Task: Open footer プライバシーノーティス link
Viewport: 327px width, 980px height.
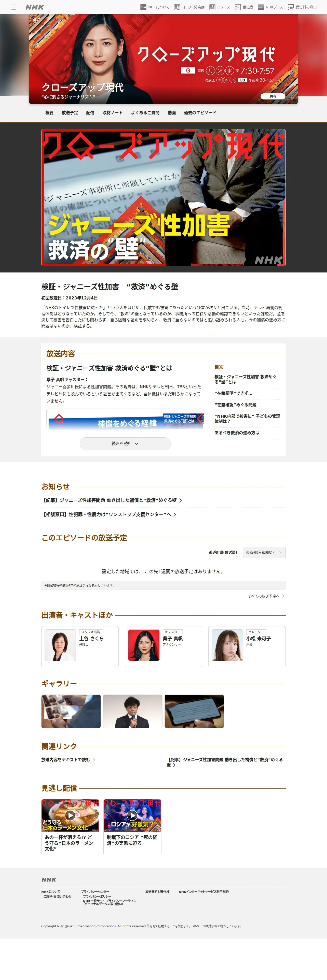Action: pos(109,902)
